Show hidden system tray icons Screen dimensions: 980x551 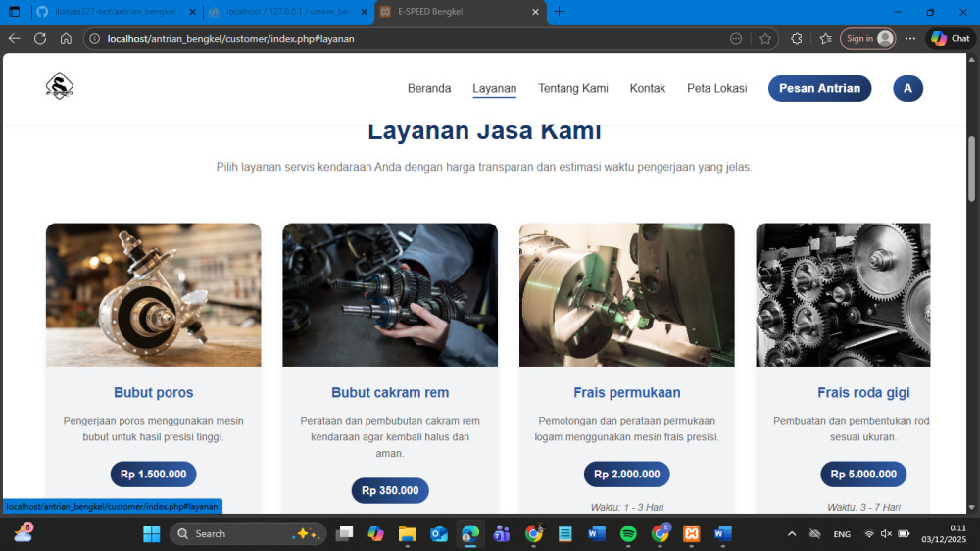(792, 533)
